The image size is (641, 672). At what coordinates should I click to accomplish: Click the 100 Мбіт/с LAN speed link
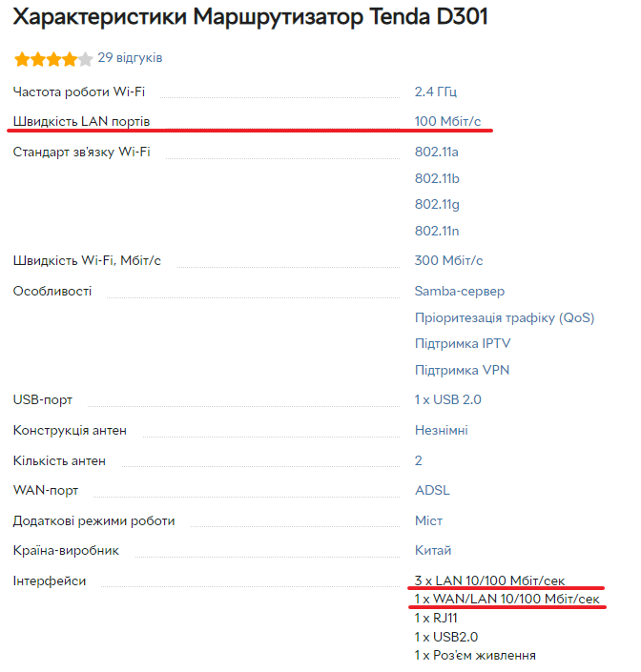point(447,121)
